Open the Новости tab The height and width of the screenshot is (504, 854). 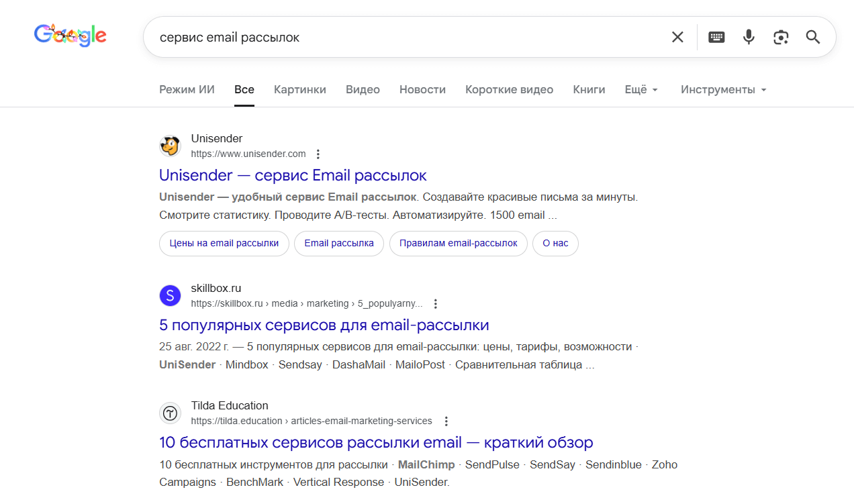422,89
